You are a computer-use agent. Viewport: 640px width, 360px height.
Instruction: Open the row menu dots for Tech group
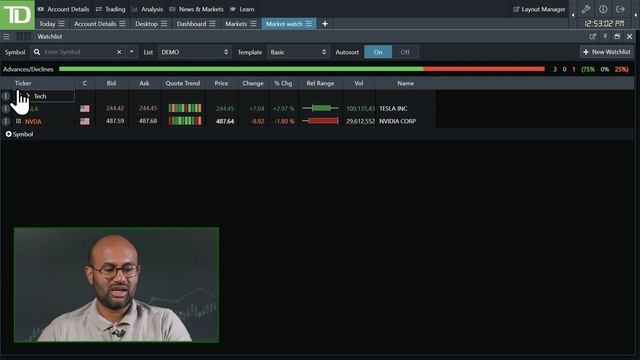click(6, 96)
